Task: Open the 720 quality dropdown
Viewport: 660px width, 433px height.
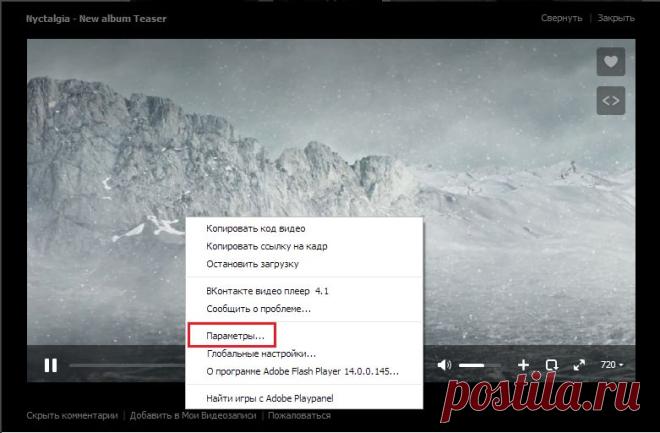Action: point(612,365)
